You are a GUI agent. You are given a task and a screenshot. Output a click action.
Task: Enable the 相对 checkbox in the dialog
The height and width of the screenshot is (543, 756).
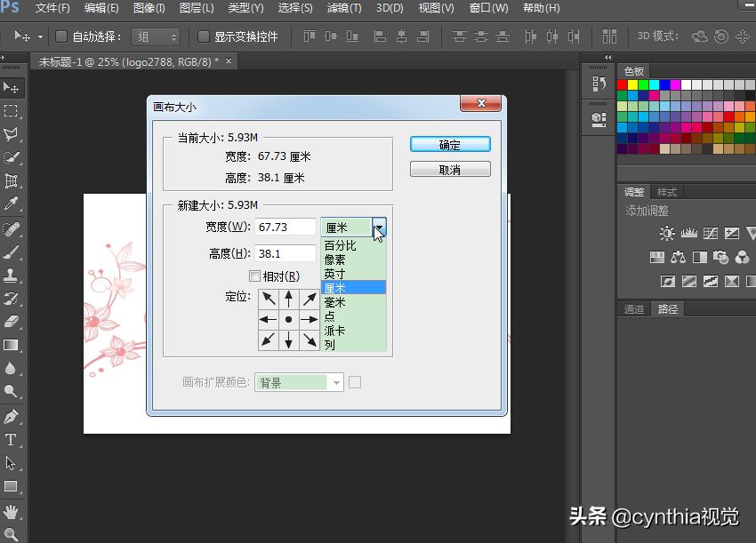[256, 275]
